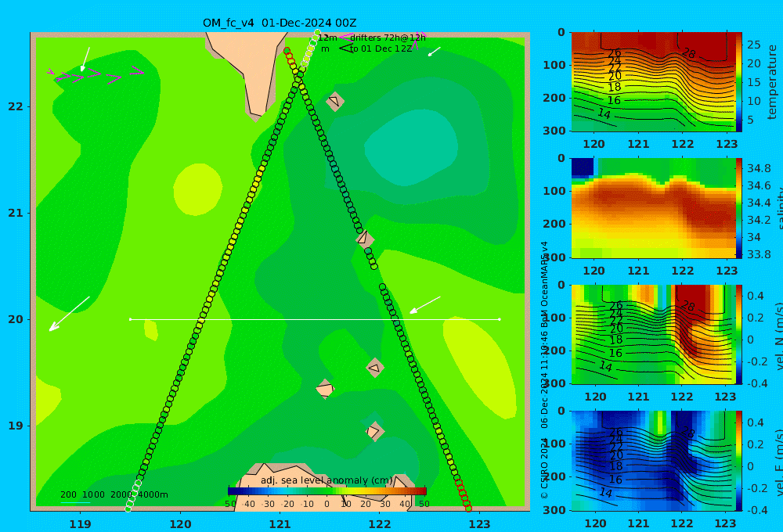The image size is (783, 532).
Task: Click latitude label 21 on the main map
Action: point(16,213)
